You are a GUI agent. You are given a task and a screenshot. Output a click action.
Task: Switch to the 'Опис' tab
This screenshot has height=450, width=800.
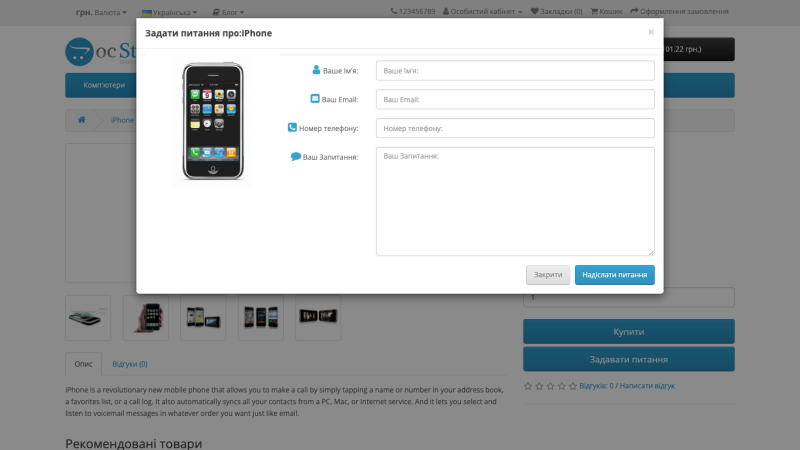point(83,364)
